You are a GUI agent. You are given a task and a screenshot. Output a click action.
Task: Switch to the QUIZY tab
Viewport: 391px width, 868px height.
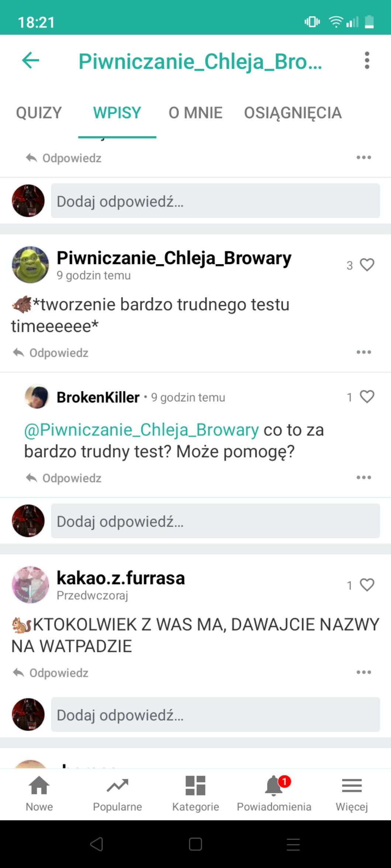[39, 113]
